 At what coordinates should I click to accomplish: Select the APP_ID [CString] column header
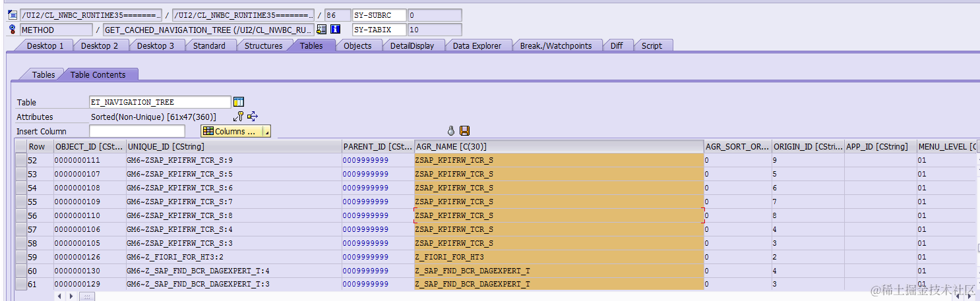click(x=880, y=146)
